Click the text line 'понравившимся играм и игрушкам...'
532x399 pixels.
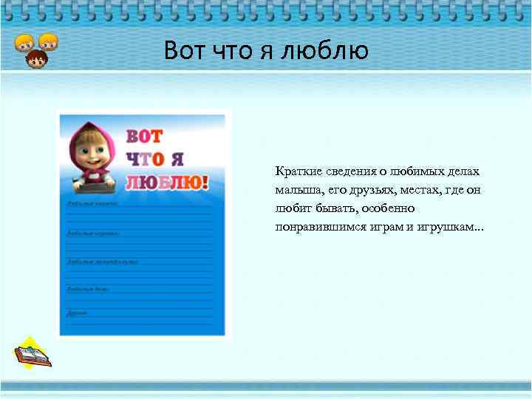(379, 227)
